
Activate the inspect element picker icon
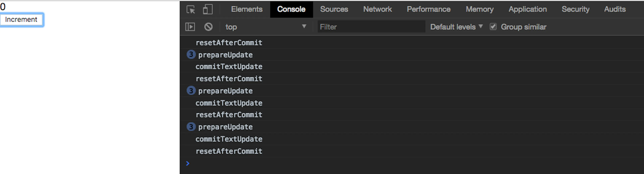tap(191, 10)
